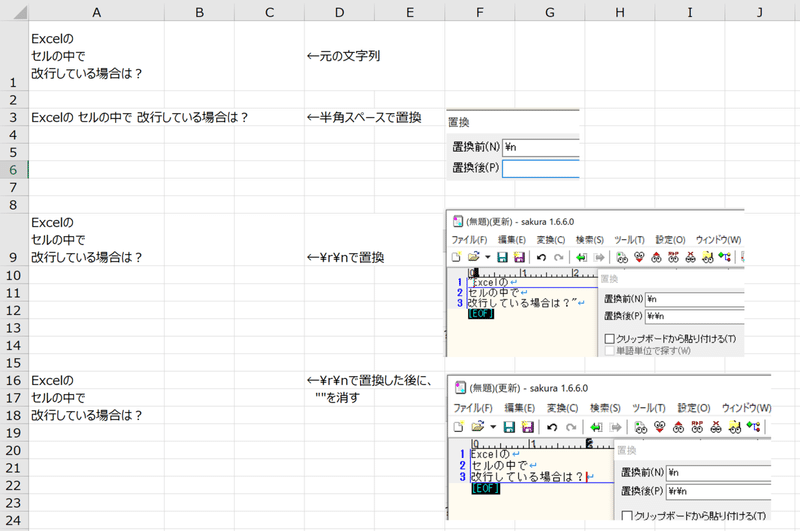
Task: Click line 2 セルの中で in sakura beside row 16
Action: point(498,465)
